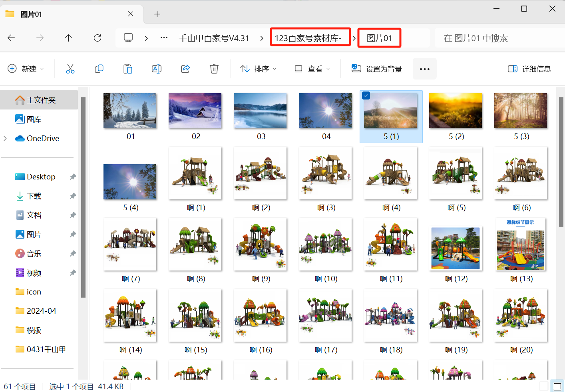Select the 啊 (20) thumbnail

[521, 315]
